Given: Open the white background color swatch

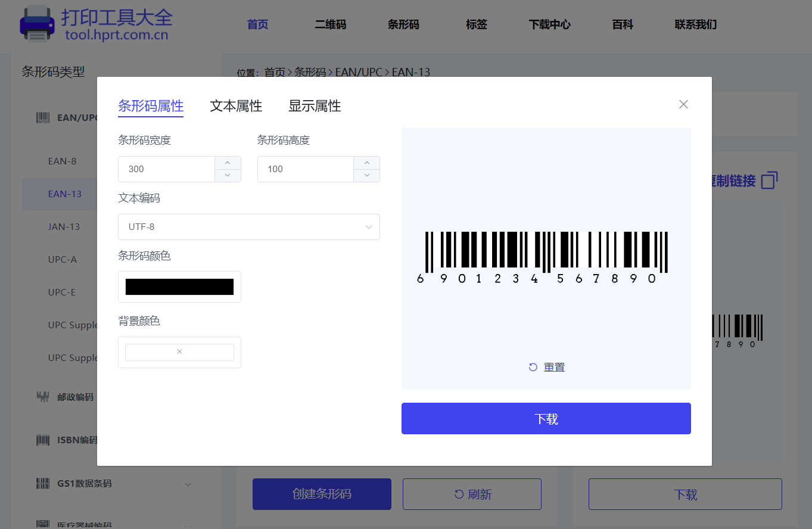Looking at the screenshot, I should pyautogui.click(x=179, y=352).
